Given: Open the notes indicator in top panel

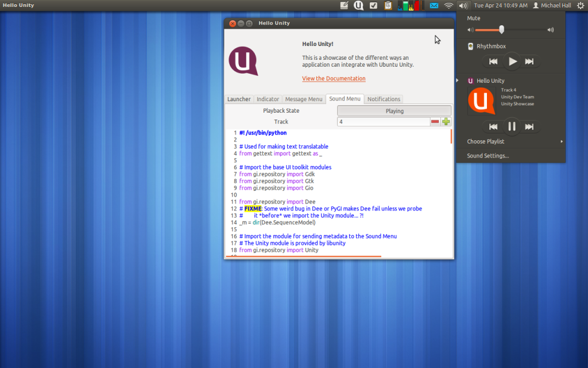Looking at the screenshot, I should coord(344,5).
